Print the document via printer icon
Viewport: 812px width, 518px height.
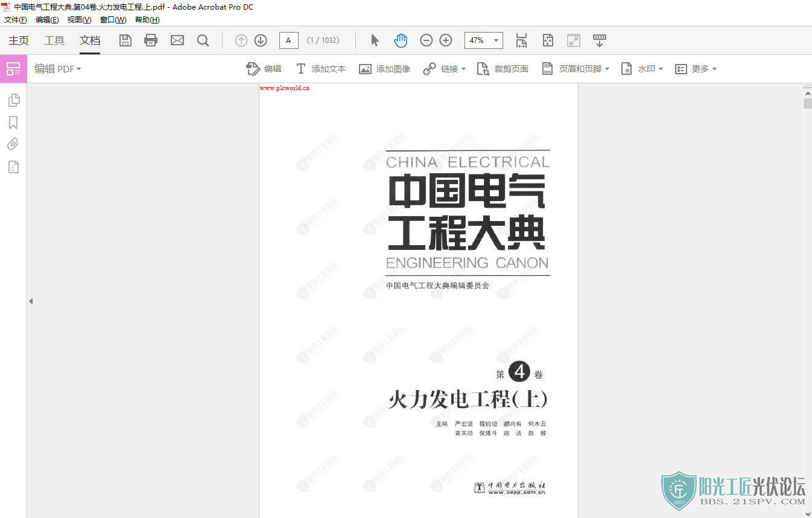151,40
